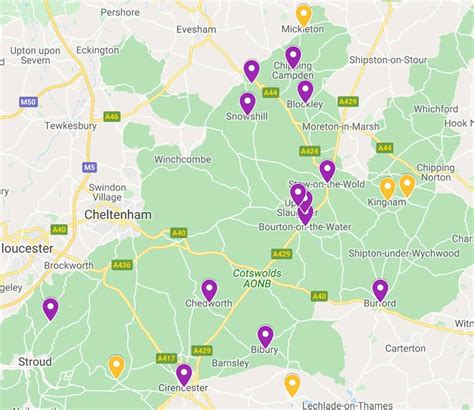The height and width of the screenshot is (410, 474).
Task: Open the purple pin at Burford
Action: (x=380, y=290)
